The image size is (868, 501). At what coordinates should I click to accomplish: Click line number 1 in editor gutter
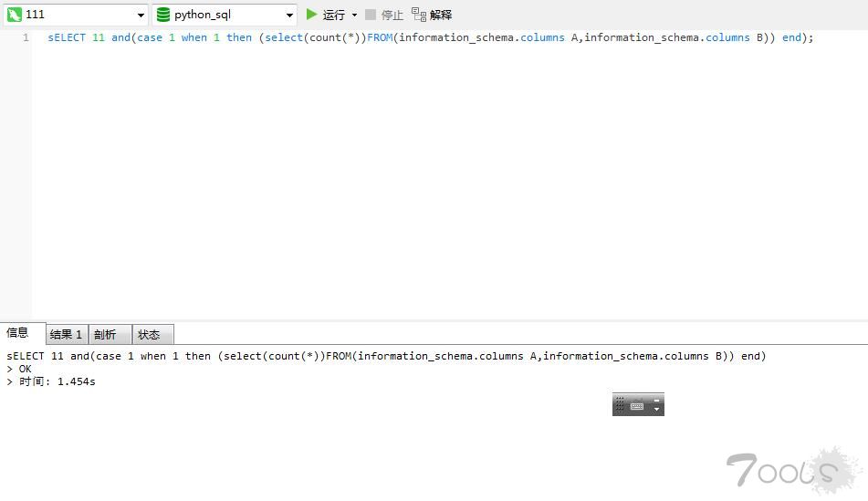pyautogui.click(x=26, y=37)
